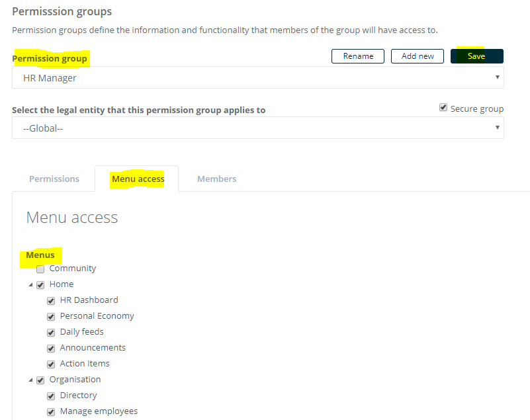The height and width of the screenshot is (420, 530).
Task: Click the Rename button
Action: (x=357, y=56)
